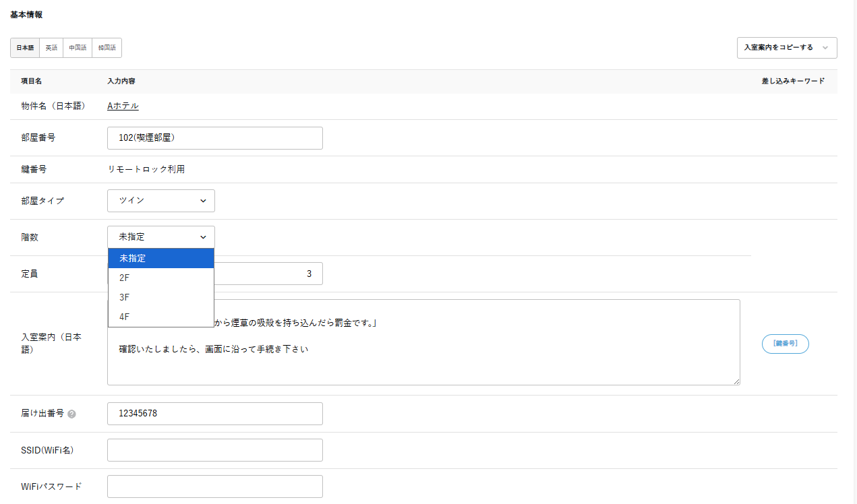857x504 pixels.
Task: Focus the SSID(WiFi名) input field
Action: pyautogui.click(x=214, y=450)
